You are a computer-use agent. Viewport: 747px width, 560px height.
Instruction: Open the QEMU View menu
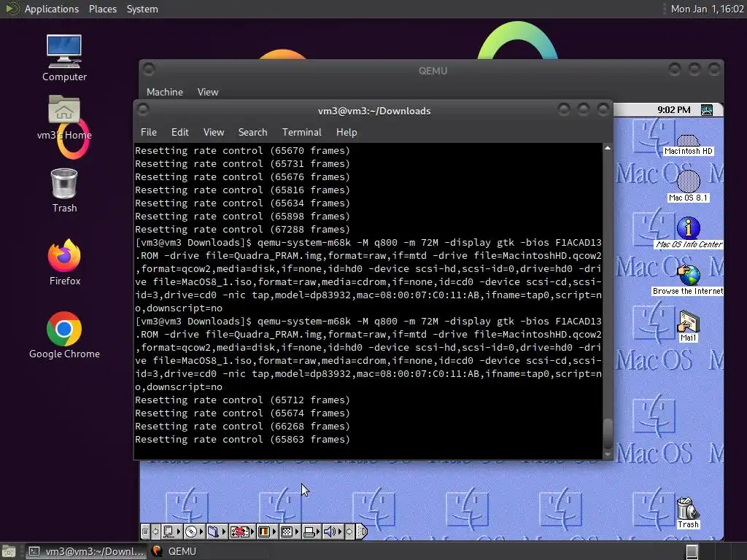click(208, 92)
